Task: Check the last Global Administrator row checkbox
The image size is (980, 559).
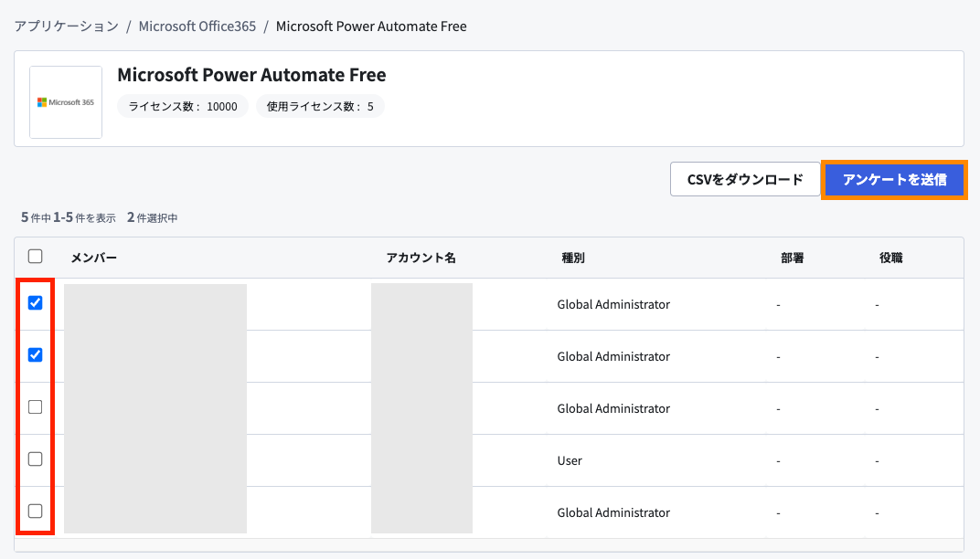Action: tap(35, 511)
